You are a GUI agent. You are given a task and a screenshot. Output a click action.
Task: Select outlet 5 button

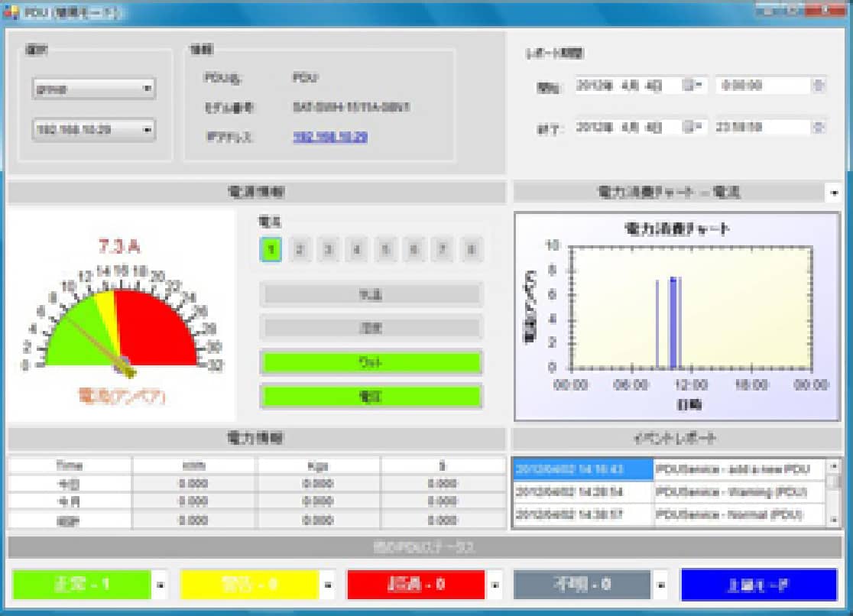[386, 250]
